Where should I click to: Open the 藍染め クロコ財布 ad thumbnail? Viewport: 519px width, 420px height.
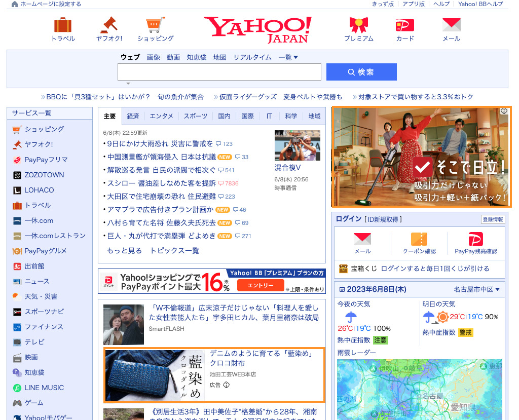tap(155, 375)
